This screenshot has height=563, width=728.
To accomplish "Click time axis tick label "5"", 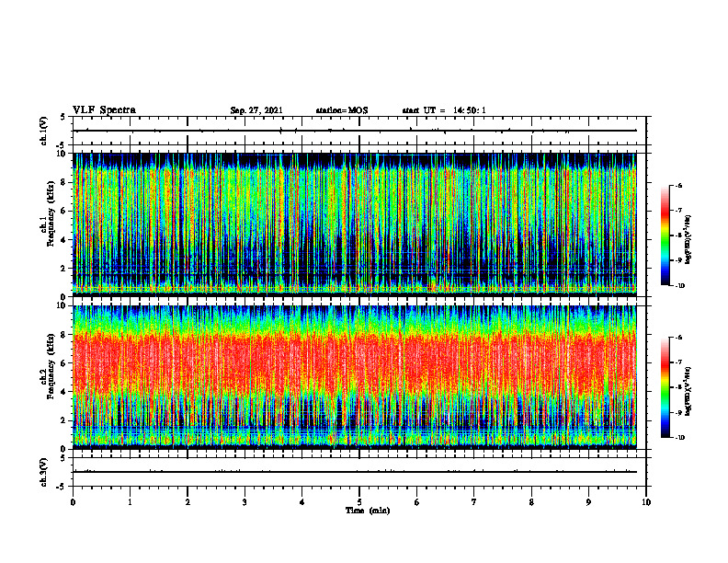I will point(359,502).
